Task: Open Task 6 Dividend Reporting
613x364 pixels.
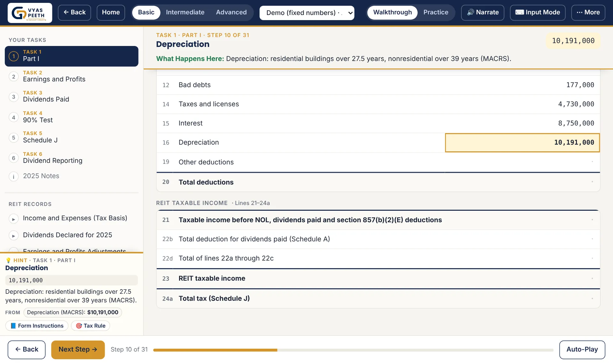Action: point(72,158)
